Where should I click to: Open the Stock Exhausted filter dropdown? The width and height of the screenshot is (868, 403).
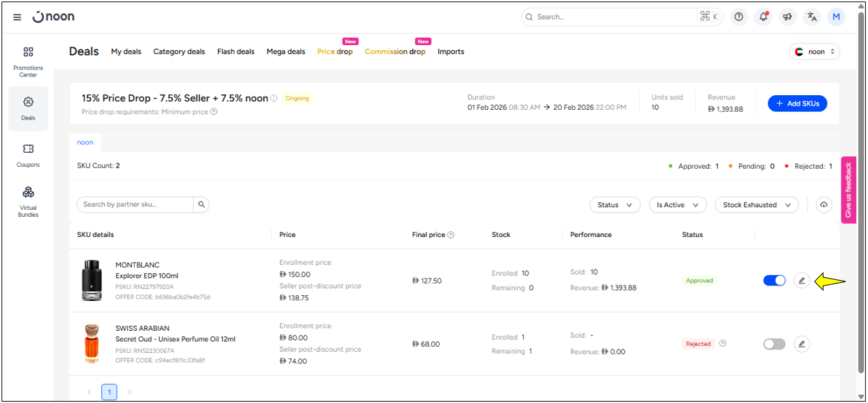click(756, 205)
